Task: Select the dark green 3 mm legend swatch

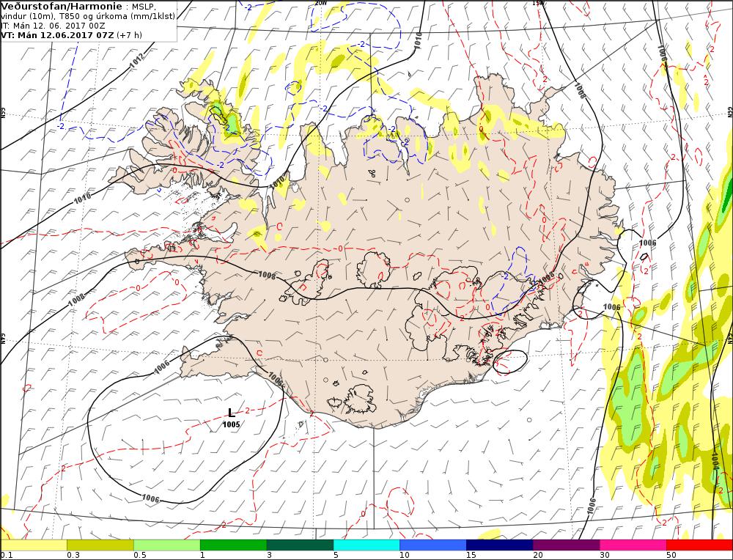Action: click(300, 545)
